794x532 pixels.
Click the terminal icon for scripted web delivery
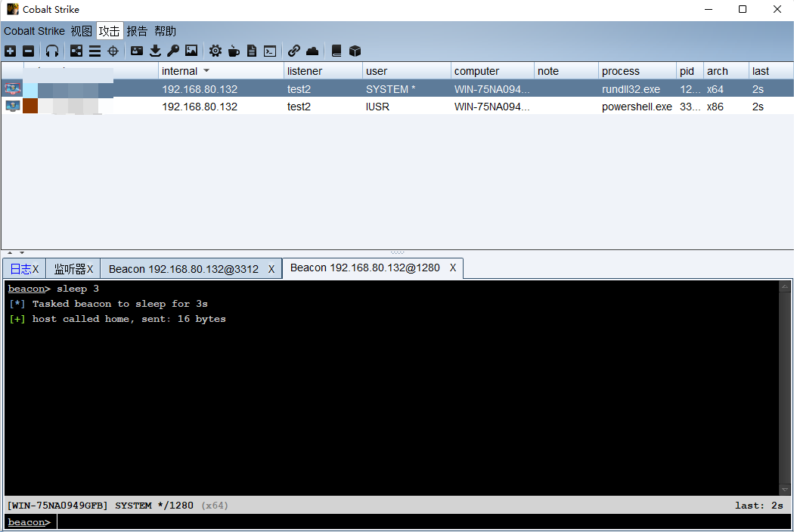[x=270, y=51]
